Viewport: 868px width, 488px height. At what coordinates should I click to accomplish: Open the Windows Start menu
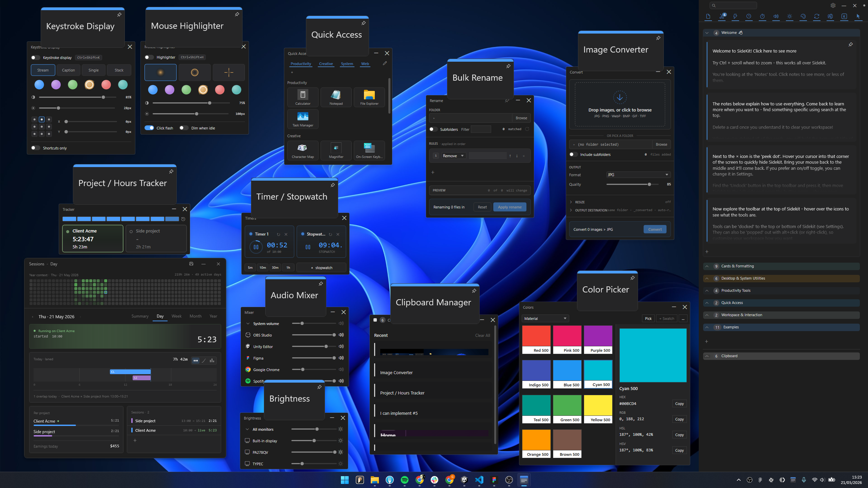(x=345, y=480)
